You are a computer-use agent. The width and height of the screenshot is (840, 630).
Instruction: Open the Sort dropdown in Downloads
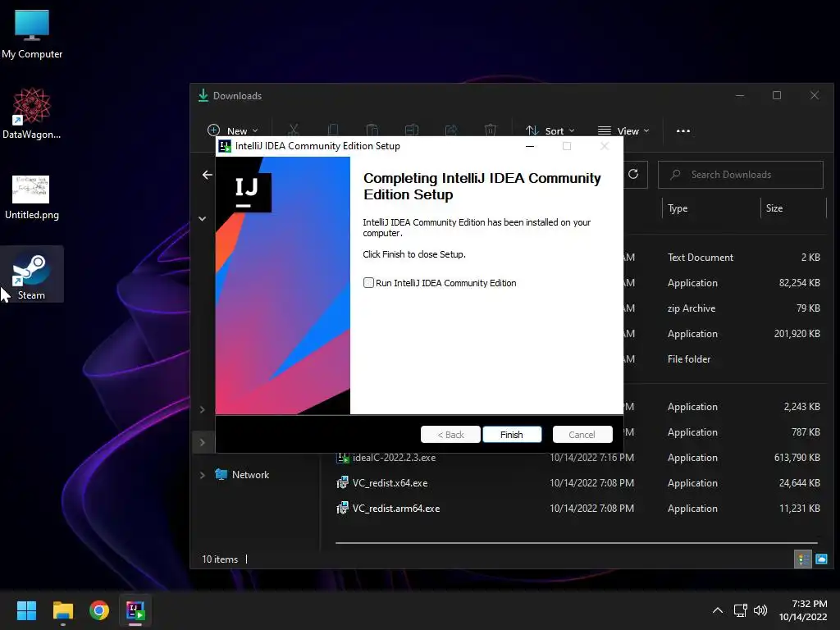pos(550,130)
